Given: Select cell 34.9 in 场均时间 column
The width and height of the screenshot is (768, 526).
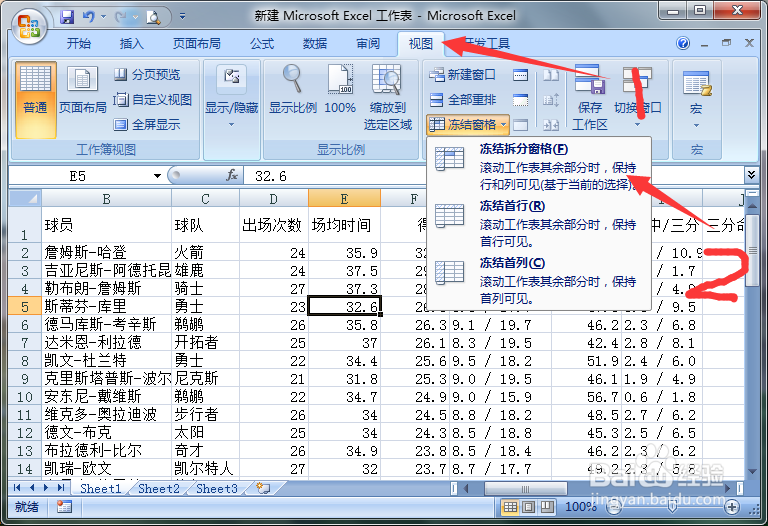Looking at the screenshot, I should (344, 451).
